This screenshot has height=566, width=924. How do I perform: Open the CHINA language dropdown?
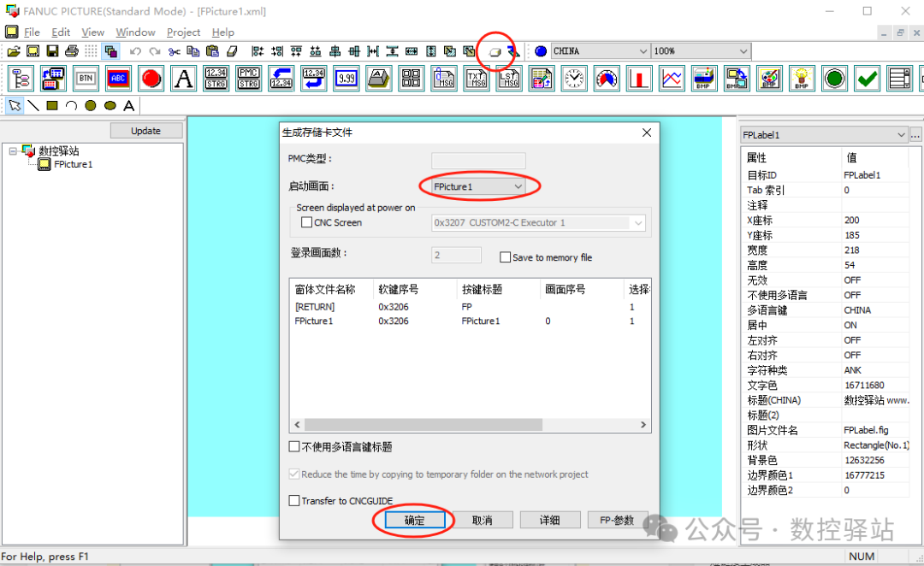[x=600, y=51]
